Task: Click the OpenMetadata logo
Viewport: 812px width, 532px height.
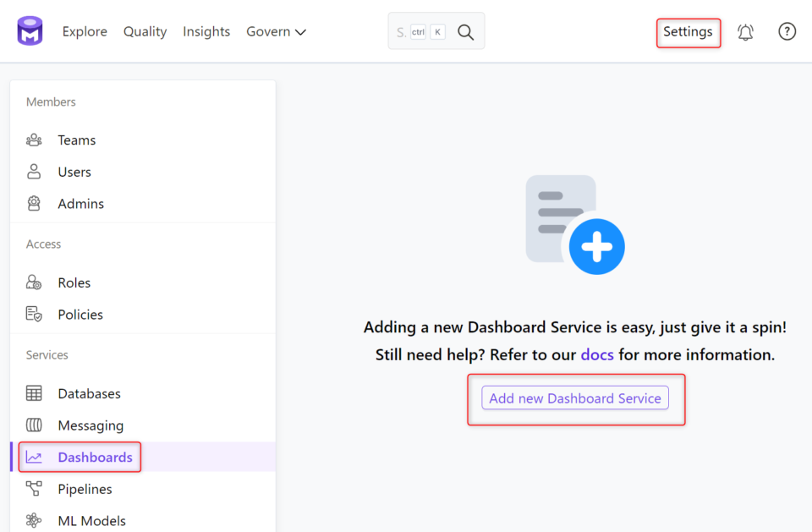Action: click(x=29, y=30)
